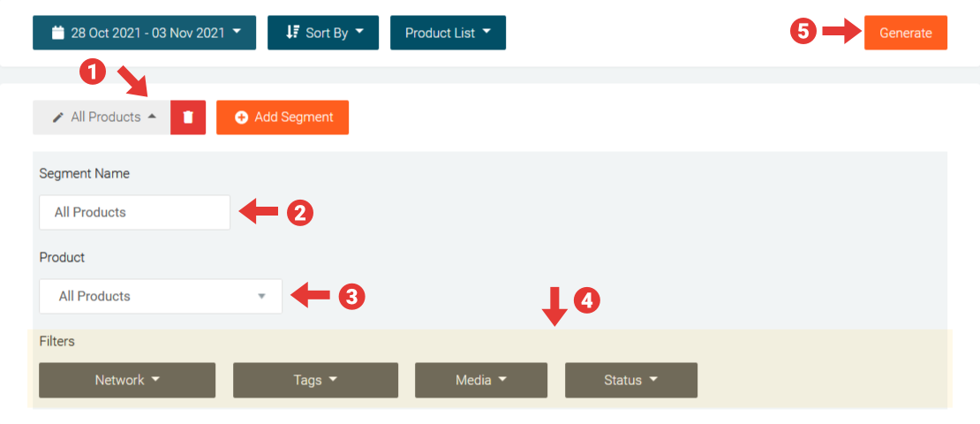
Task: Click the caret arrow on the date range button
Action: coord(237,33)
